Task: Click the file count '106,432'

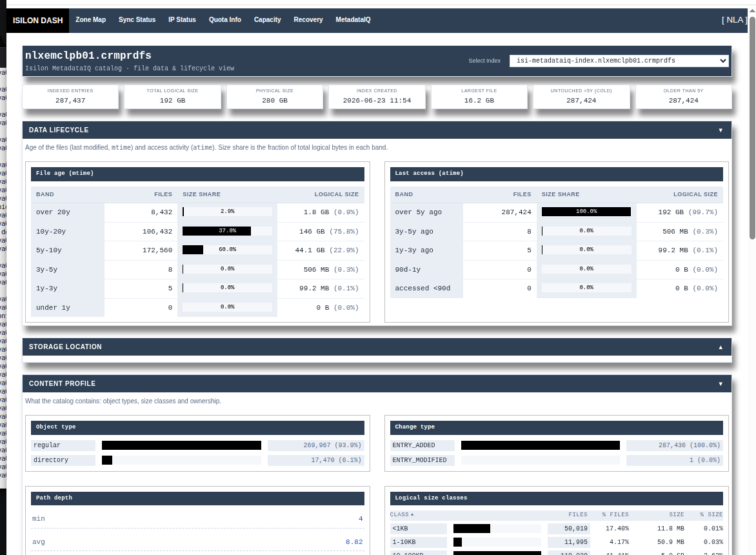Action: pos(157,232)
